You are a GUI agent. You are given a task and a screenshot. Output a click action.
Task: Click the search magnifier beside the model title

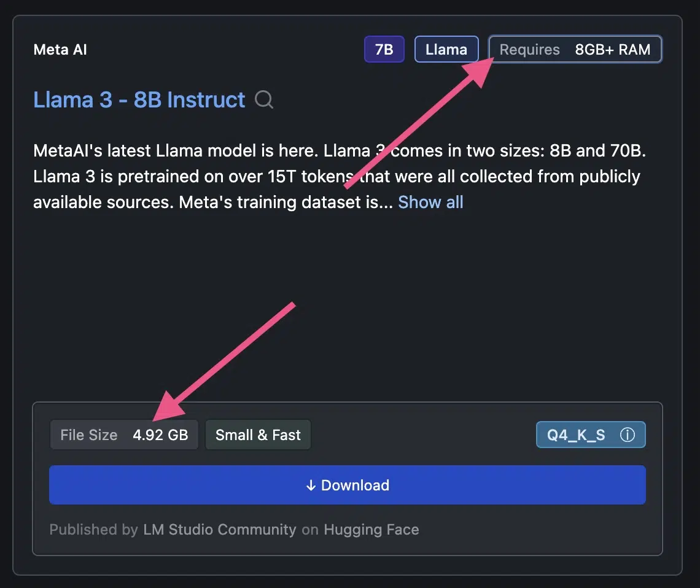(x=263, y=100)
